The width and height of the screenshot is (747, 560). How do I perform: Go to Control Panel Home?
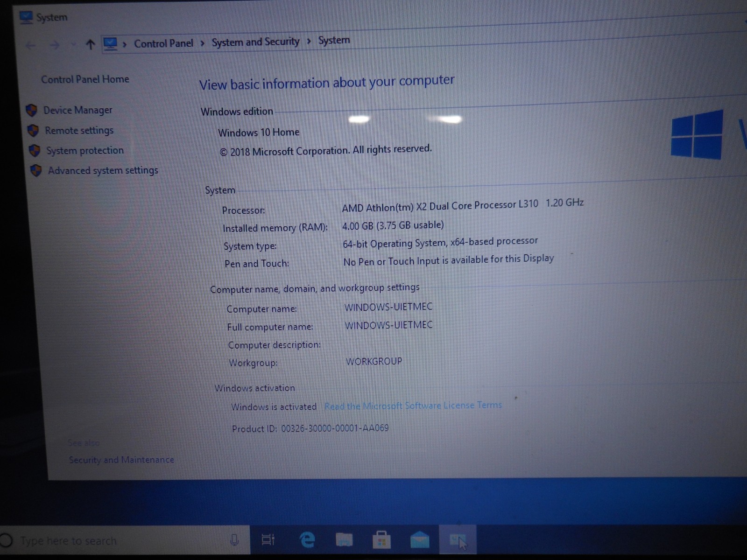[85, 79]
